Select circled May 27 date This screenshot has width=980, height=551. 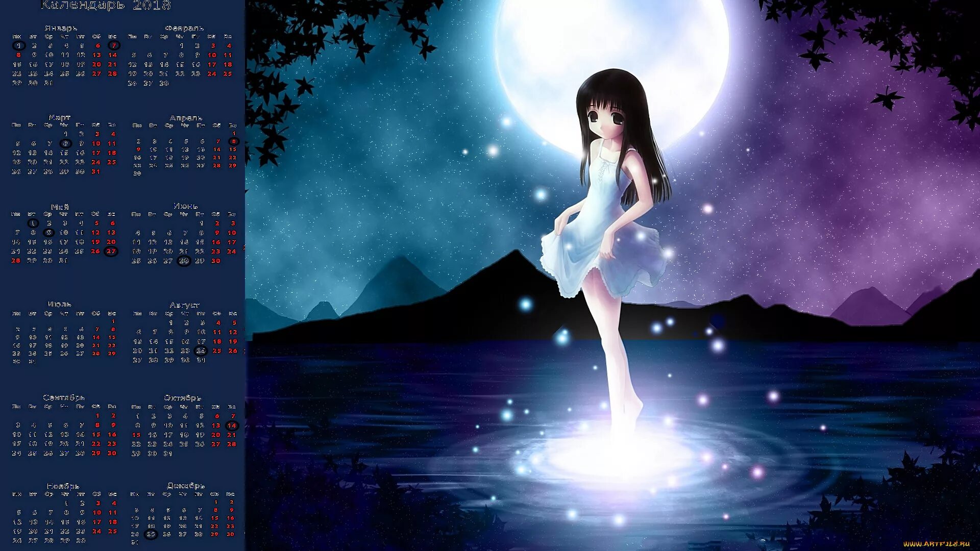click(111, 251)
